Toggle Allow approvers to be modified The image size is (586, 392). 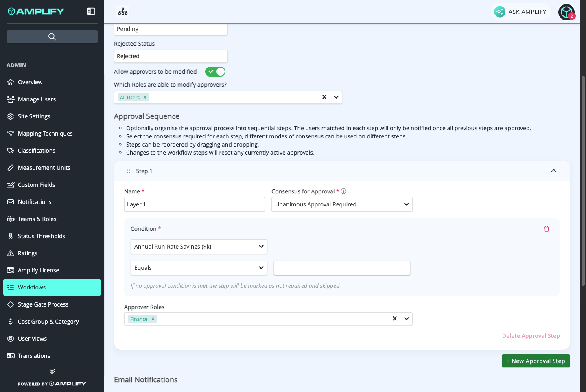(215, 72)
